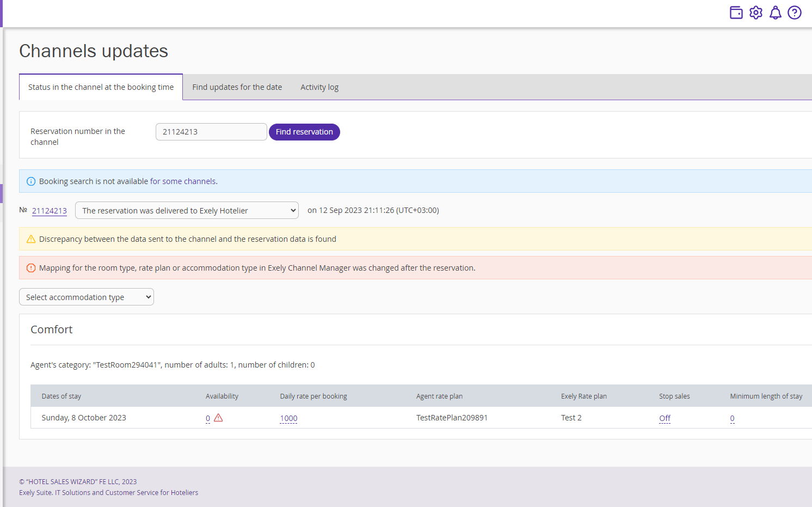Click the Stop sales Off value

click(x=665, y=418)
